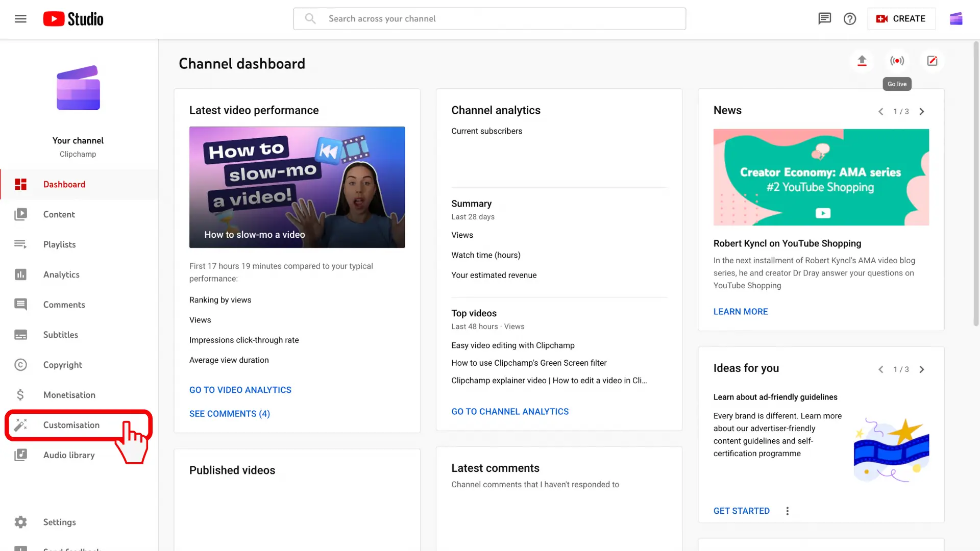Open Playlists from sidebar menu
The image size is (980, 551).
click(x=59, y=243)
